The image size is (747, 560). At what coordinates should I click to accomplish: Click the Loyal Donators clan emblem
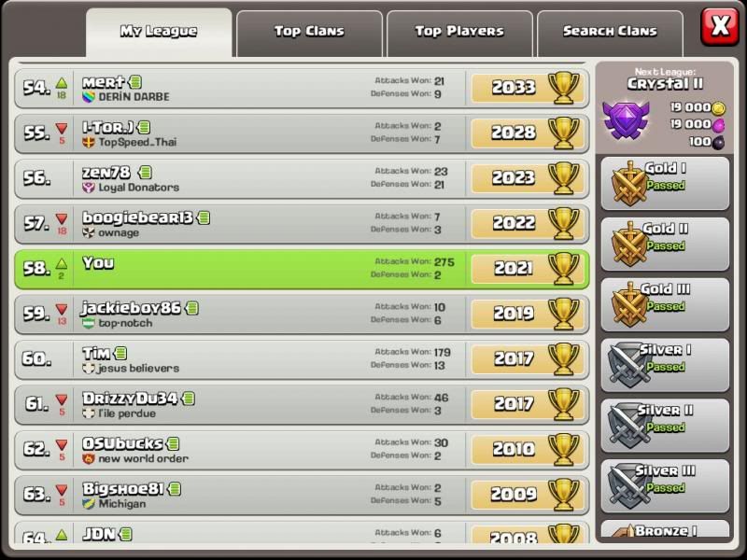89,188
